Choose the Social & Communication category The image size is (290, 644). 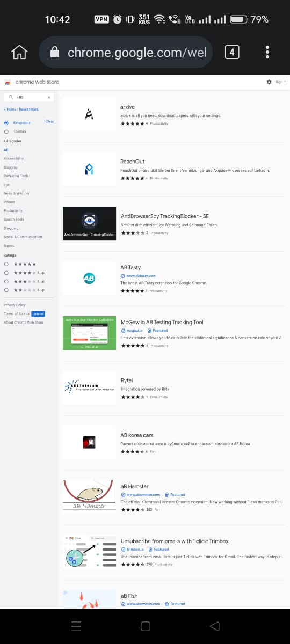(x=23, y=237)
